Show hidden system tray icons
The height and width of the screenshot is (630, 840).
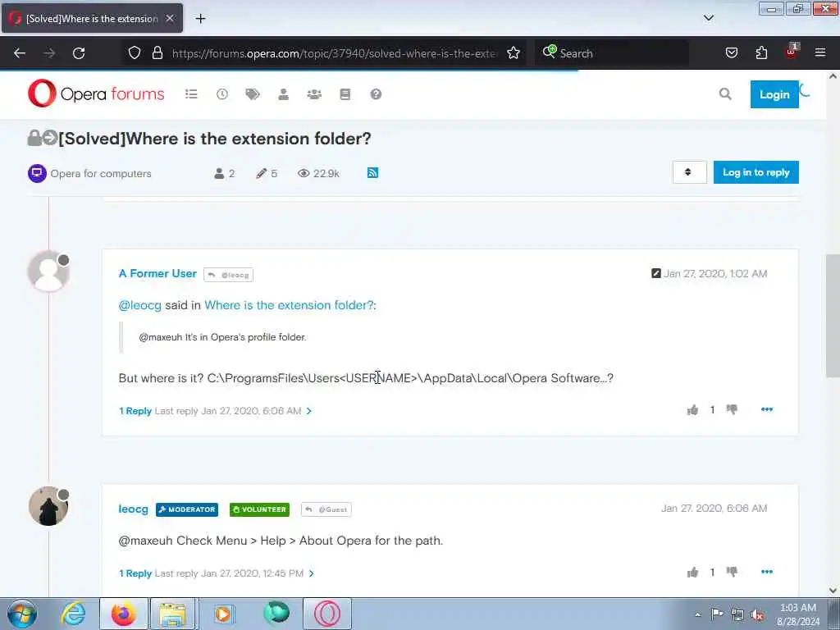[697, 614]
